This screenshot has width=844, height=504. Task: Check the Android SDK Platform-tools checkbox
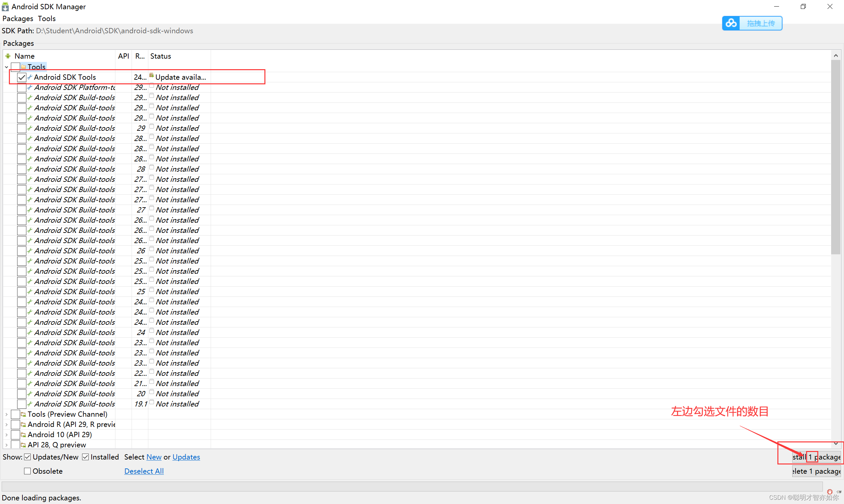[x=22, y=87]
